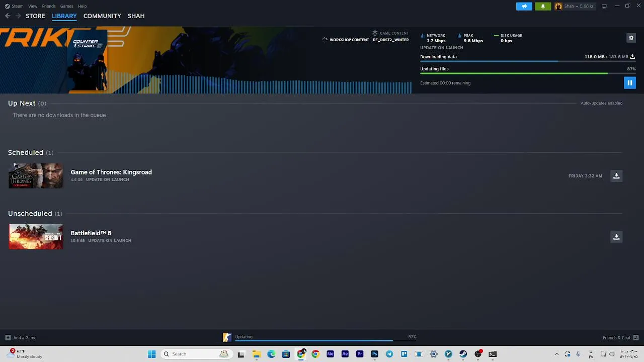The image size is (644, 362).
Task: Click the taskbar Search box
Action: point(196,354)
